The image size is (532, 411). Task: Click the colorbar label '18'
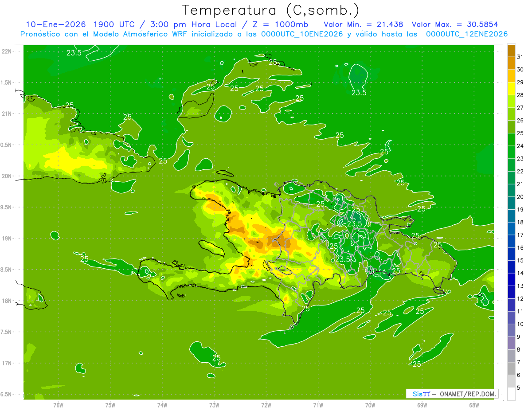520,222
